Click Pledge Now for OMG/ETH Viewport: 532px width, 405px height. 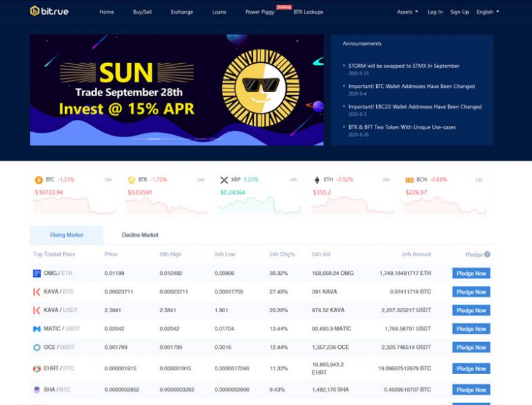pyautogui.click(x=471, y=273)
